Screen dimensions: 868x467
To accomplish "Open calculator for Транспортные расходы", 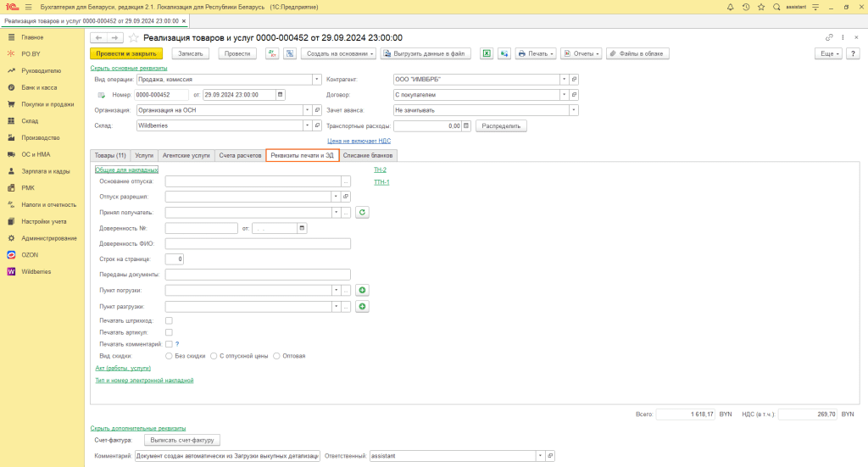I will [466, 125].
